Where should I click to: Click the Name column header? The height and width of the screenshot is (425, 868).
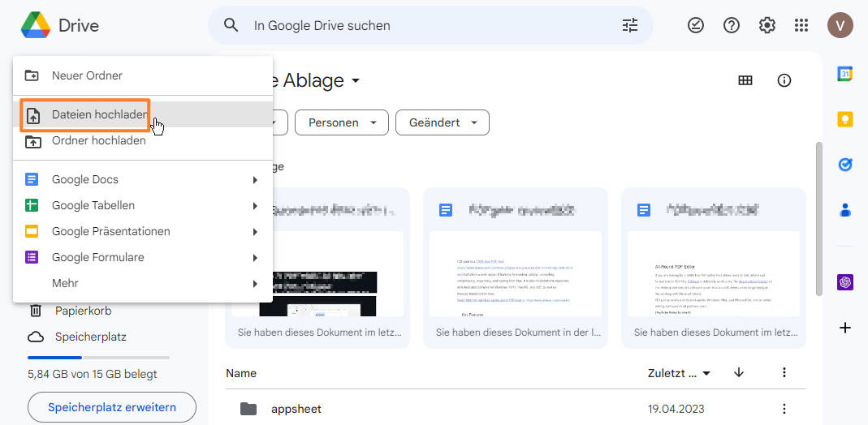click(x=241, y=373)
